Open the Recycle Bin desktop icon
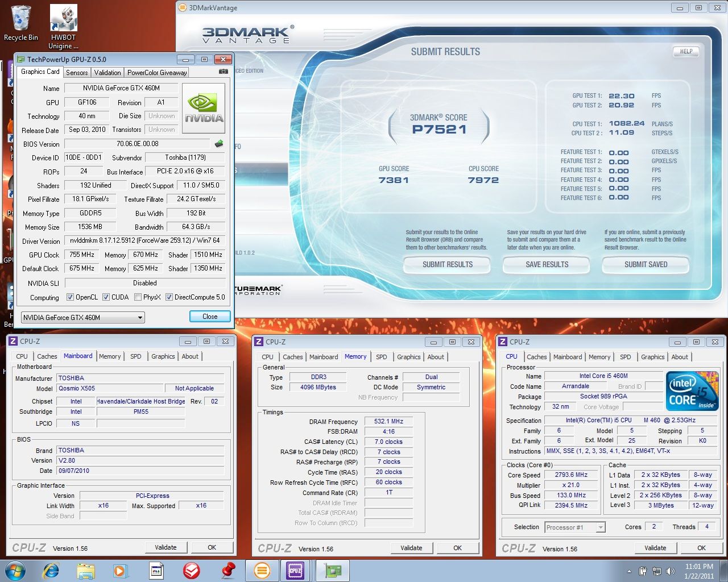This screenshot has height=582, width=728. click(20, 23)
